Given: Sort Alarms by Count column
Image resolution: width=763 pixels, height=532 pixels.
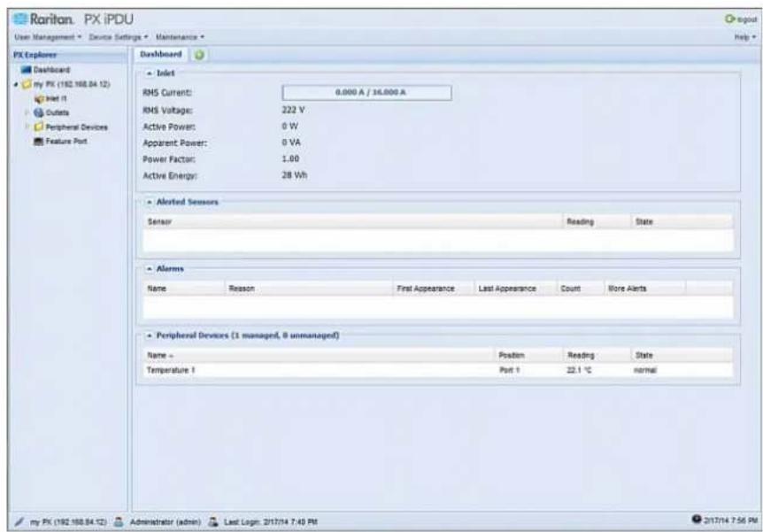Looking at the screenshot, I should pos(580,289).
